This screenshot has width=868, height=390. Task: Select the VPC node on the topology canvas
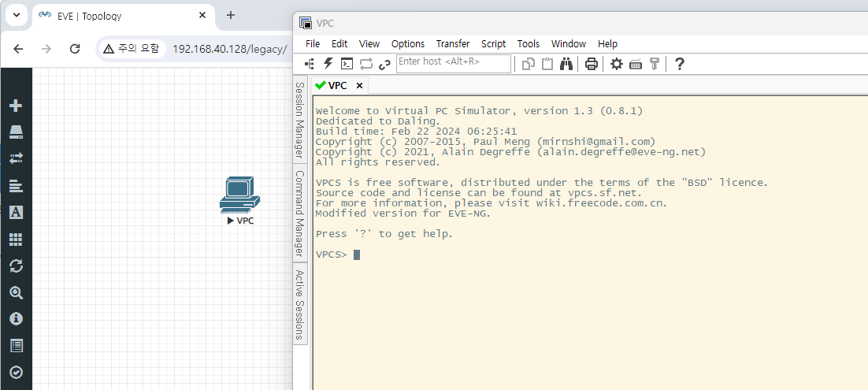pyautogui.click(x=239, y=195)
